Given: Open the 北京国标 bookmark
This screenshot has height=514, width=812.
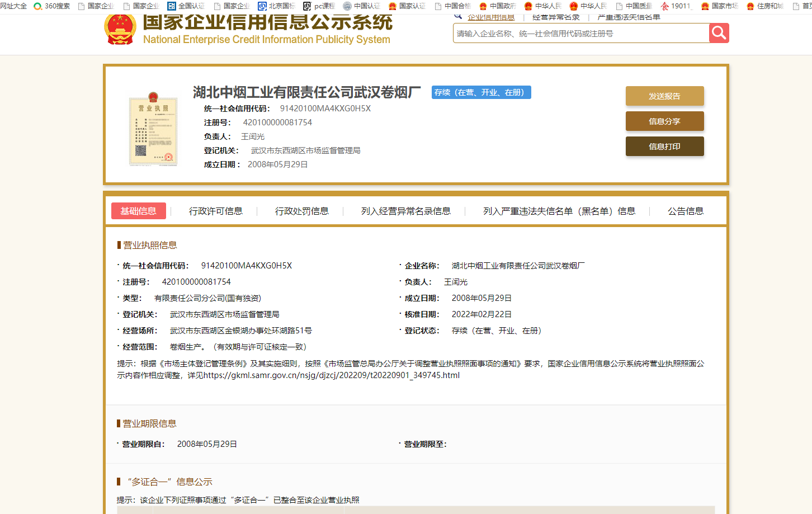Looking at the screenshot, I should pyautogui.click(x=276, y=6).
